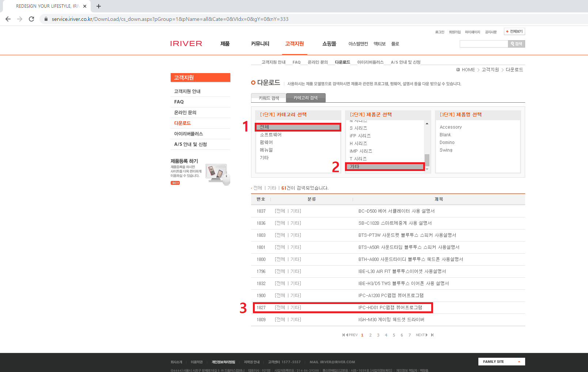This screenshot has height=372, width=588.
Task: Select T 시리즈 in product group list
Action: click(358, 159)
